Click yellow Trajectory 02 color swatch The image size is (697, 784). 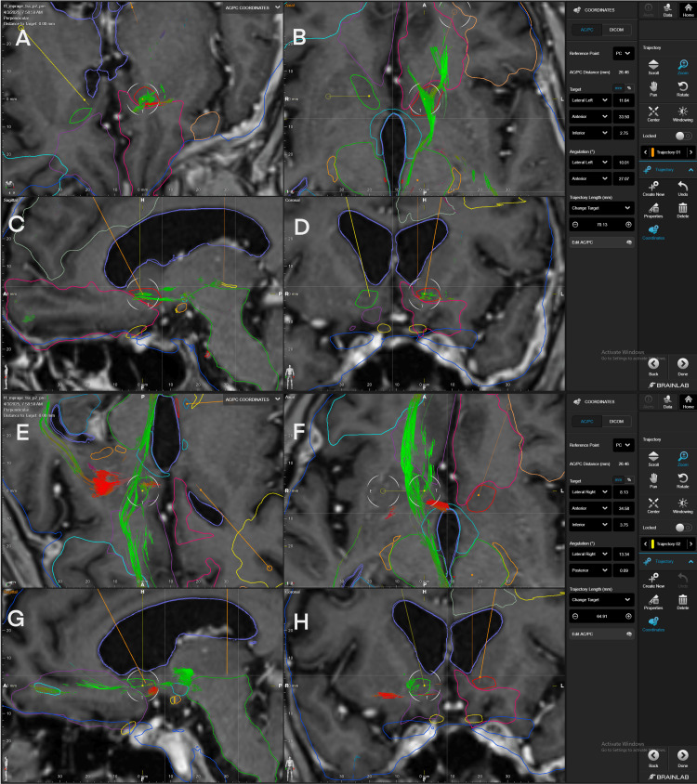[x=652, y=544]
